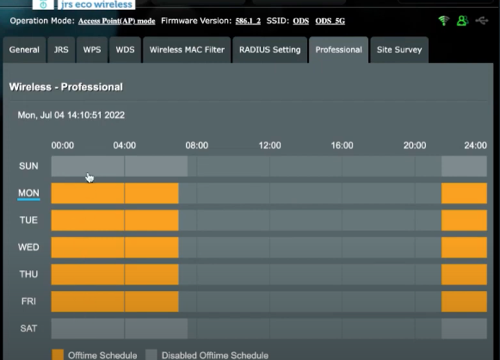Toggle Wednesday 04:00-07:00 orange offtime block
500x360 pixels.
pyautogui.click(x=152, y=247)
